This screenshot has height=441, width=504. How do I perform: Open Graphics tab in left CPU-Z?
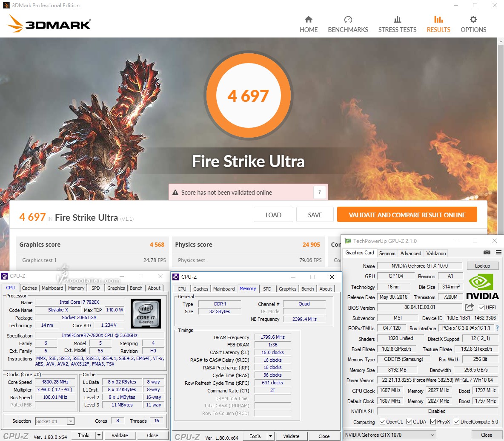click(116, 288)
